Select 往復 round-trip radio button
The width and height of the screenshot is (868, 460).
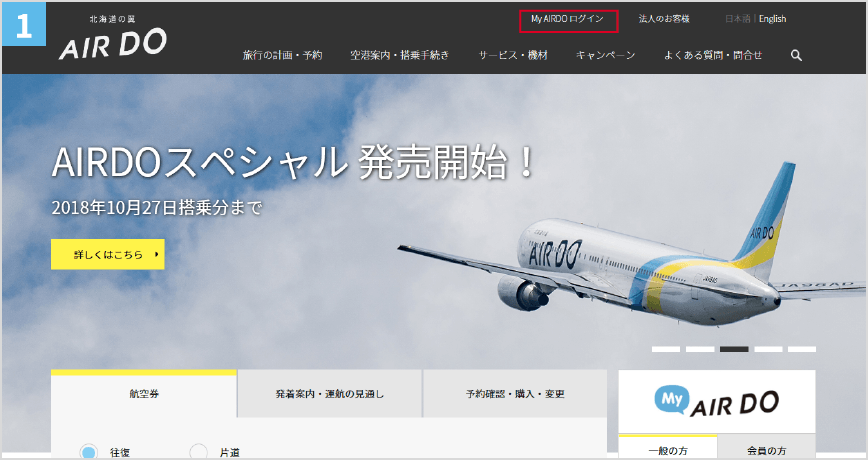[88, 452]
